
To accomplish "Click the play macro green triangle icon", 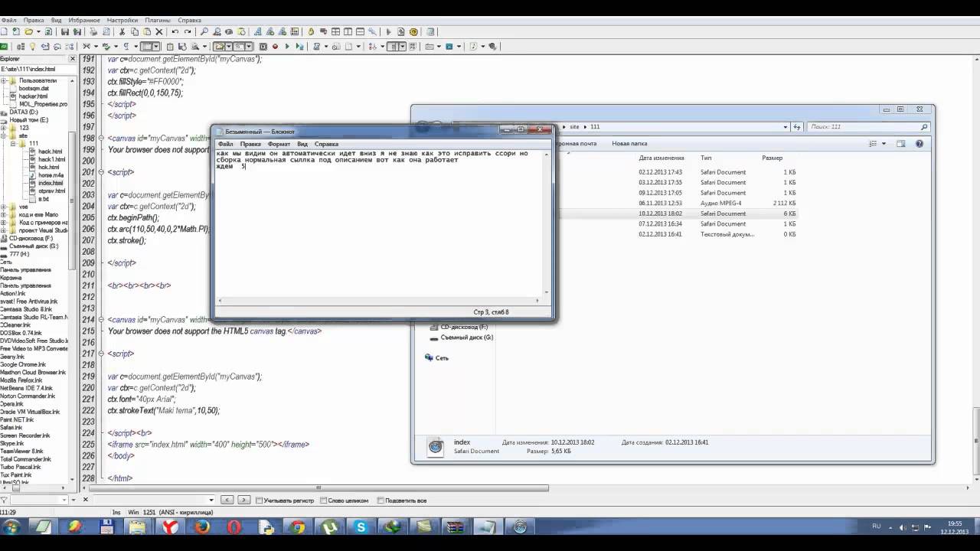I will (x=287, y=47).
